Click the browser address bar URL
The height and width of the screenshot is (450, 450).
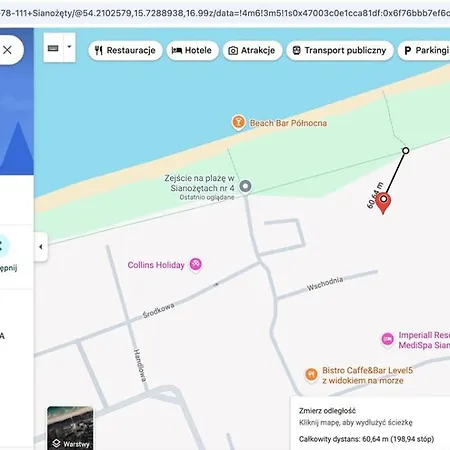click(x=225, y=13)
